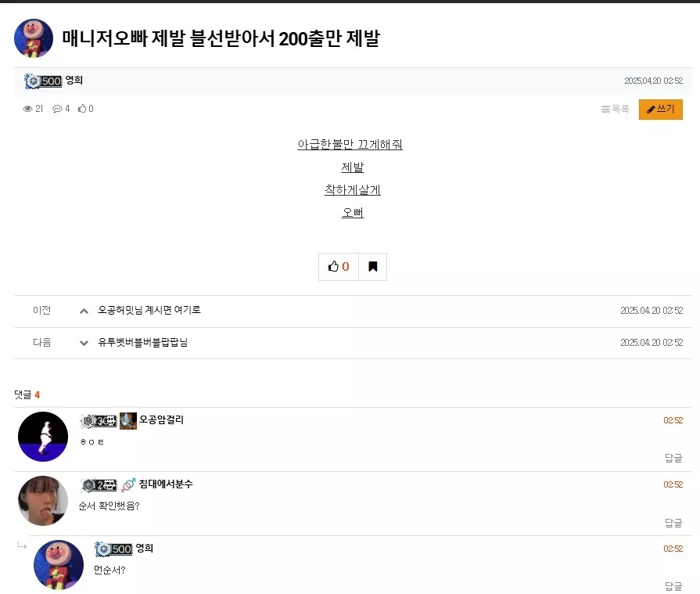
Task: Reply to 오공암걸리's comment via 답글
Action: click(673, 458)
